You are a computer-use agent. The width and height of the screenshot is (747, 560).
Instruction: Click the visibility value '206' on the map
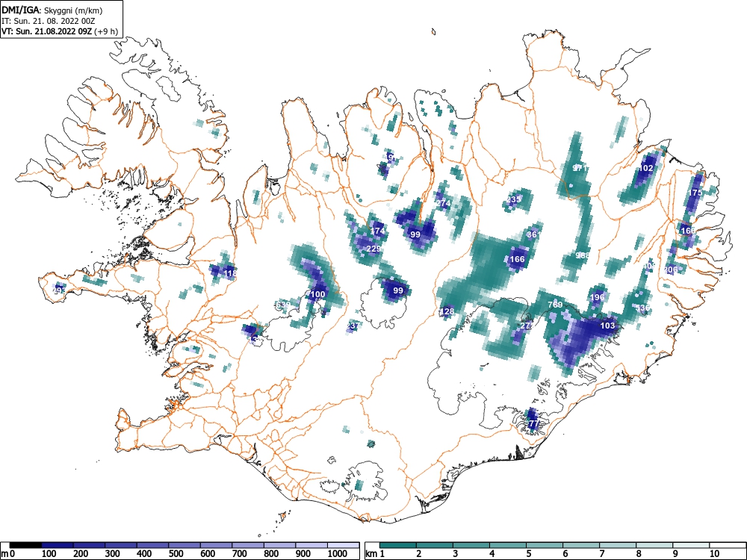pyautogui.click(x=670, y=270)
